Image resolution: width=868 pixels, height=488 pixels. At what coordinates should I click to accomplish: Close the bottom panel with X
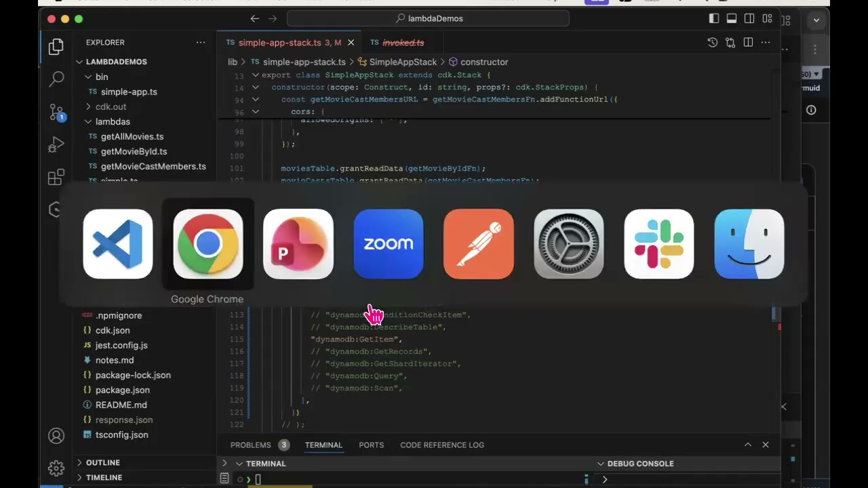point(766,445)
